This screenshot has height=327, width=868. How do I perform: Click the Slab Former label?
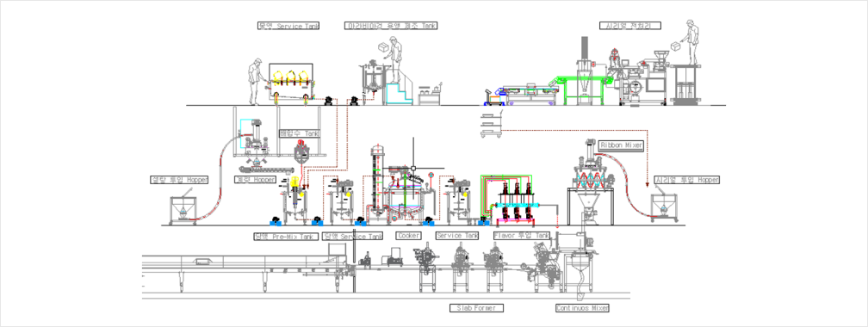[472, 307]
